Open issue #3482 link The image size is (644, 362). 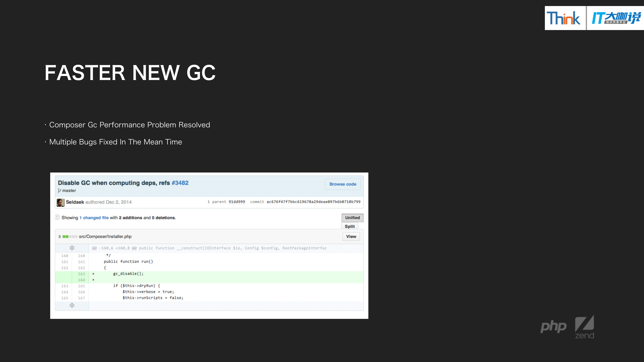tap(180, 183)
